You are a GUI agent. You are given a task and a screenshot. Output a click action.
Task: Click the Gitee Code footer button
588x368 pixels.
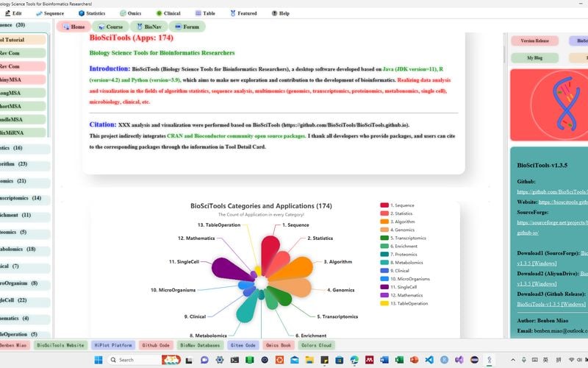click(243, 345)
